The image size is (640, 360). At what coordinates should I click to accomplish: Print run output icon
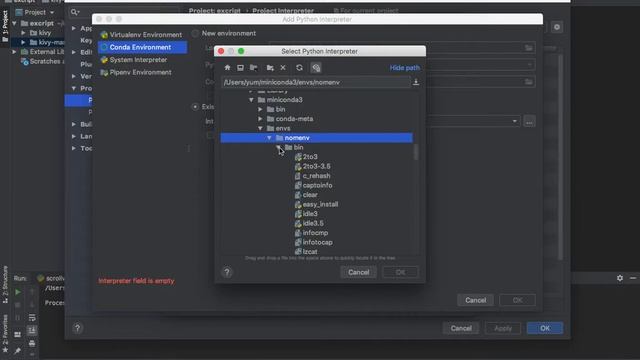pyautogui.click(x=32, y=343)
